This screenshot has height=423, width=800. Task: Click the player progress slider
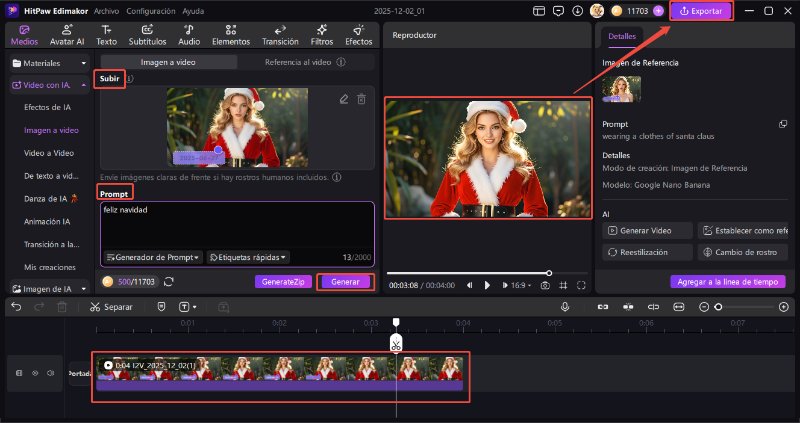click(x=487, y=273)
